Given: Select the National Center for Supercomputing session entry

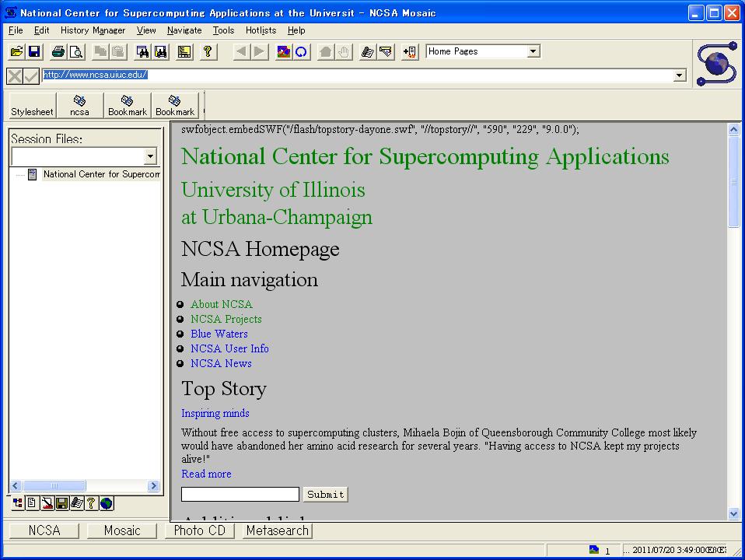Looking at the screenshot, I should (101, 174).
